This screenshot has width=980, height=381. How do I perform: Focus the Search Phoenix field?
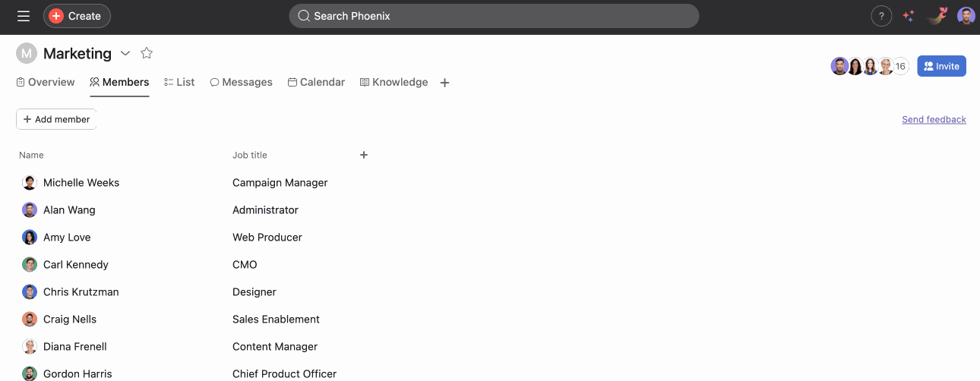(x=494, y=16)
